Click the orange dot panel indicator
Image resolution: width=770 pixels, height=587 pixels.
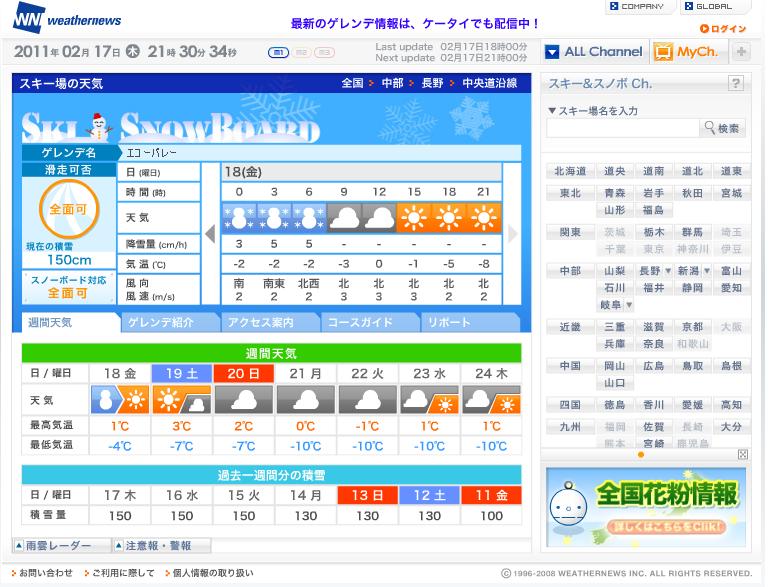pos(640,455)
